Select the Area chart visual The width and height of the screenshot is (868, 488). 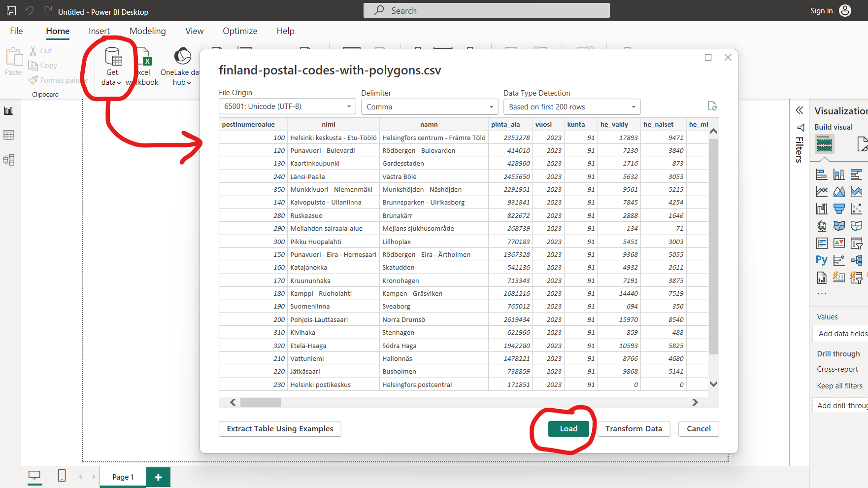click(x=839, y=191)
